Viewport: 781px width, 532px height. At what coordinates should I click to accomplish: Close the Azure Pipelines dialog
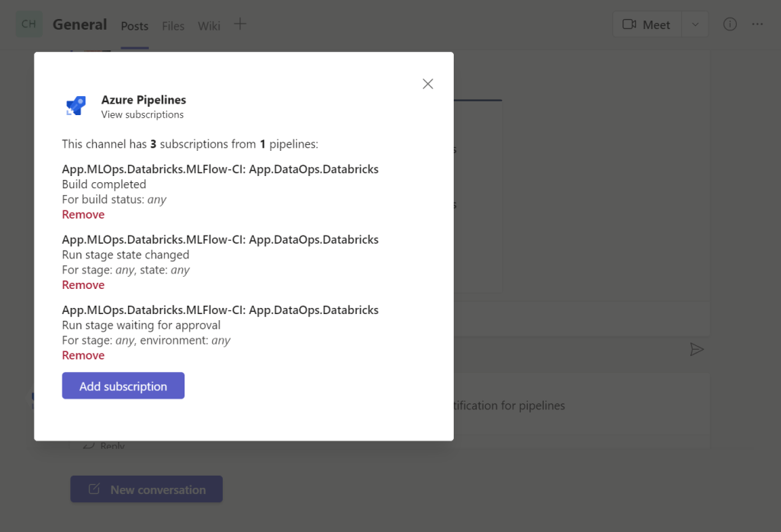pos(428,84)
